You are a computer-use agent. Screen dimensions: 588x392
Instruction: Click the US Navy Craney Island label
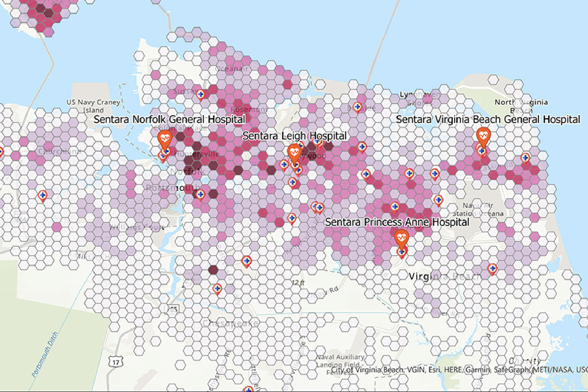[x=93, y=106]
